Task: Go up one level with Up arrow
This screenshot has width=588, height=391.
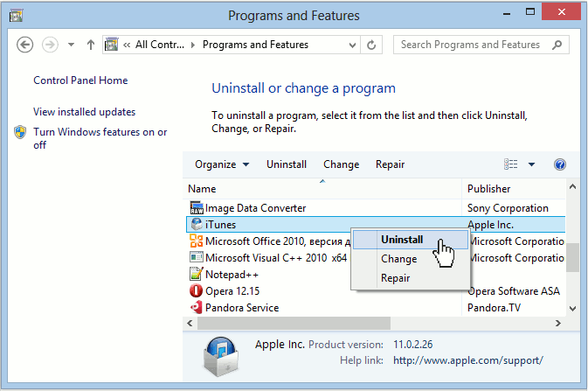Action: click(90, 45)
